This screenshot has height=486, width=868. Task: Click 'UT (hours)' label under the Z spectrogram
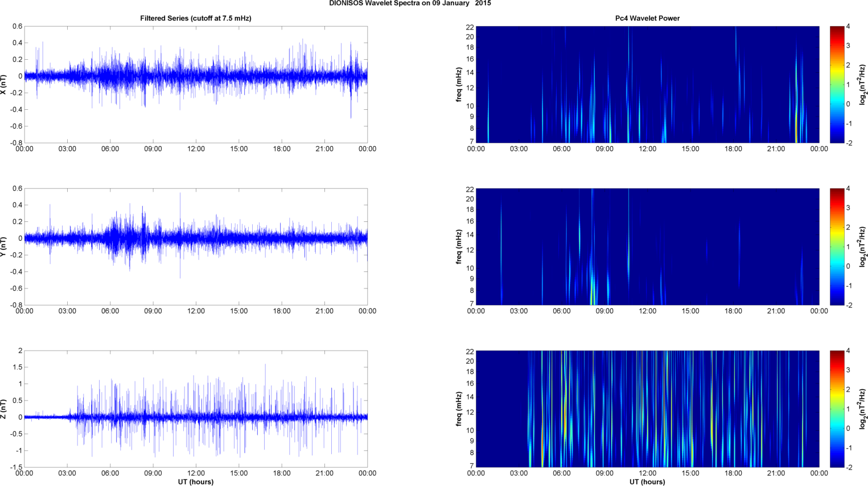[647, 481]
